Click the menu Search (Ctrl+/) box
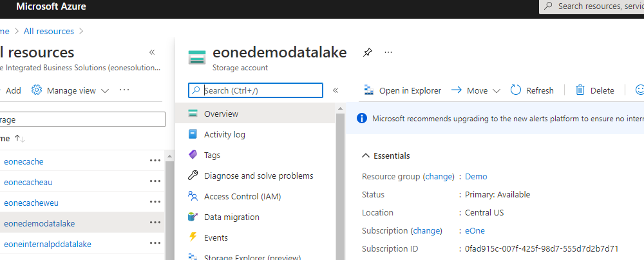Viewport: 644px width, 260px height. coord(256,90)
